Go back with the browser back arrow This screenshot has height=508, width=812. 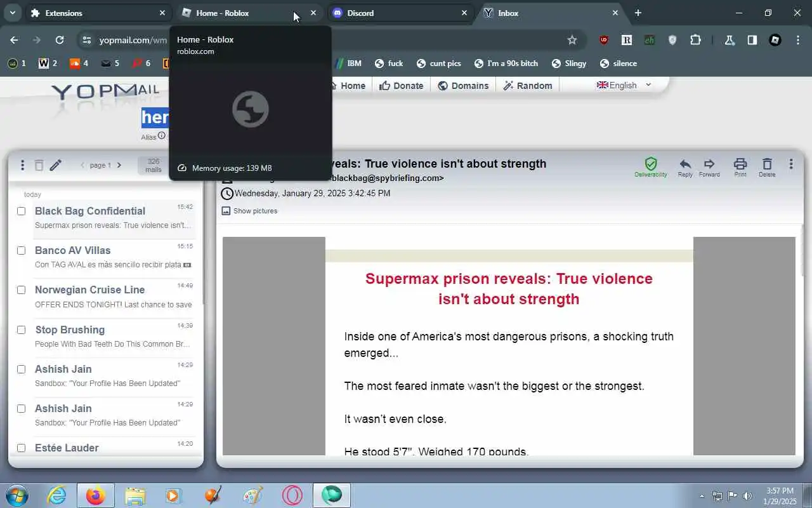point(14,40)
